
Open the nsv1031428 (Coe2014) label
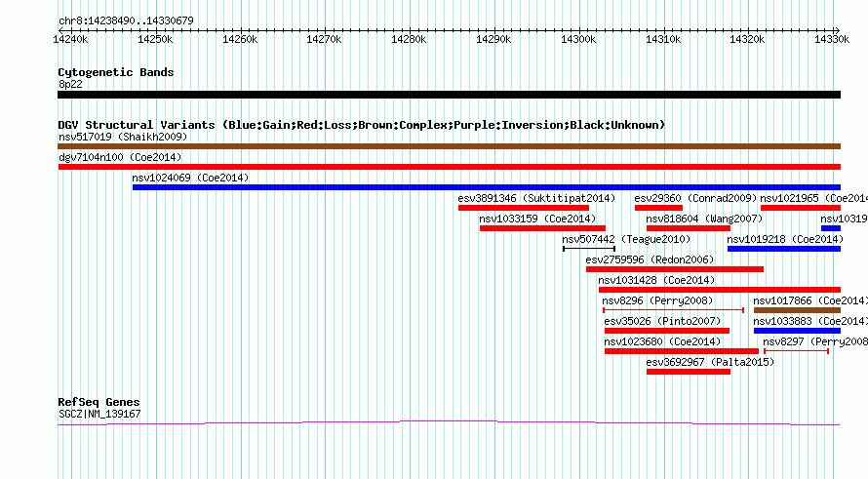pos(656,280)
